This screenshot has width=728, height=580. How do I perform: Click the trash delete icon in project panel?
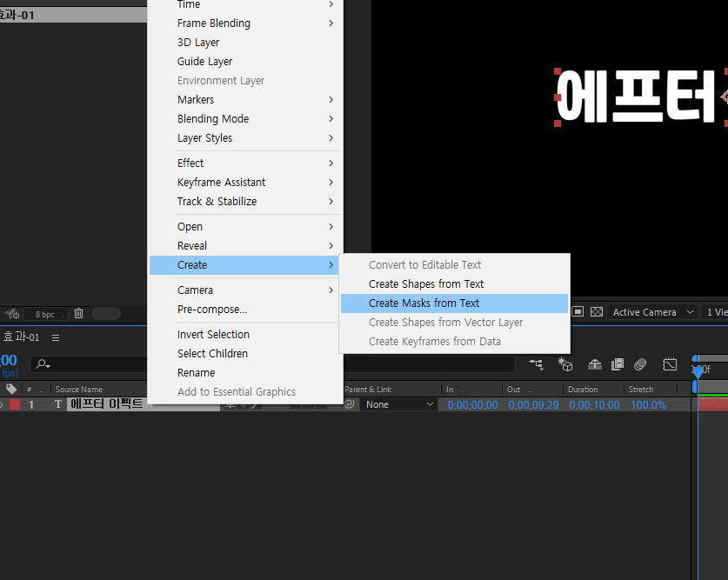(x=78, y=314)
